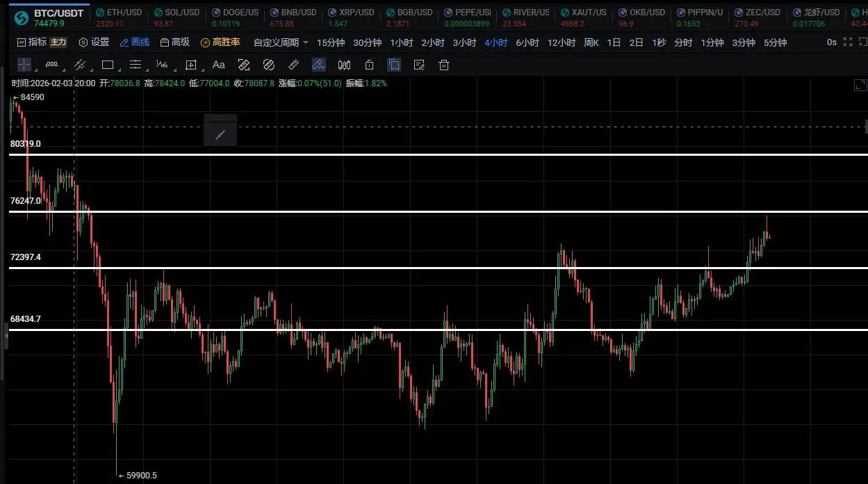Screen dimensions: 868x484
Task: Open the RIVER/US ticker tab
Action: pos(525,17)
